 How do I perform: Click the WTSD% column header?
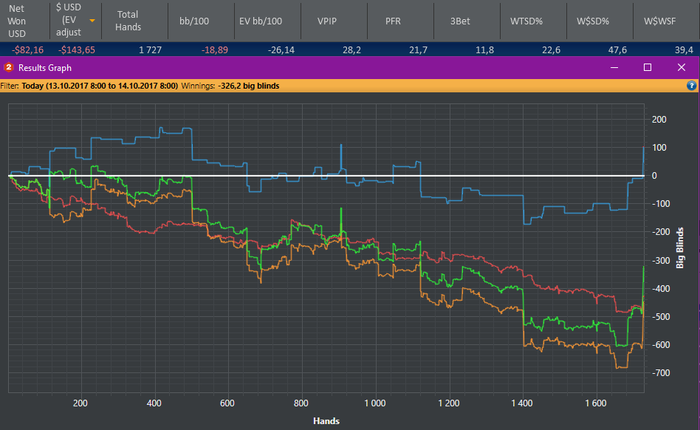pos(526,21)
